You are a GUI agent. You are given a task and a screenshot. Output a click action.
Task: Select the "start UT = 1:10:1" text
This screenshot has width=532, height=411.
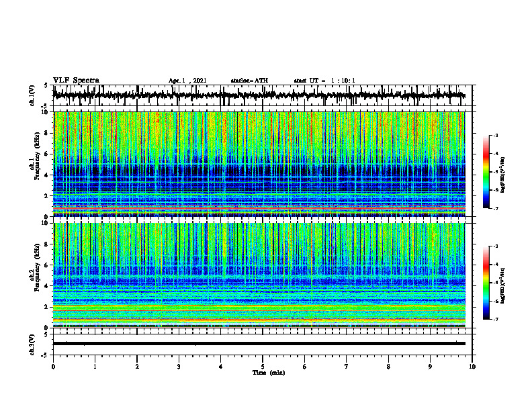pyautogui.click(x=324, y=81)
